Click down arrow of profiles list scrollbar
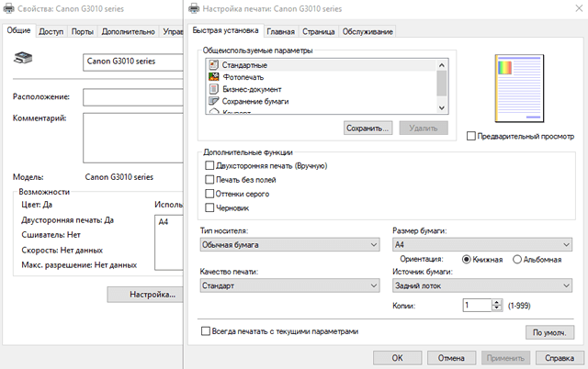 [x=442, y=108]
